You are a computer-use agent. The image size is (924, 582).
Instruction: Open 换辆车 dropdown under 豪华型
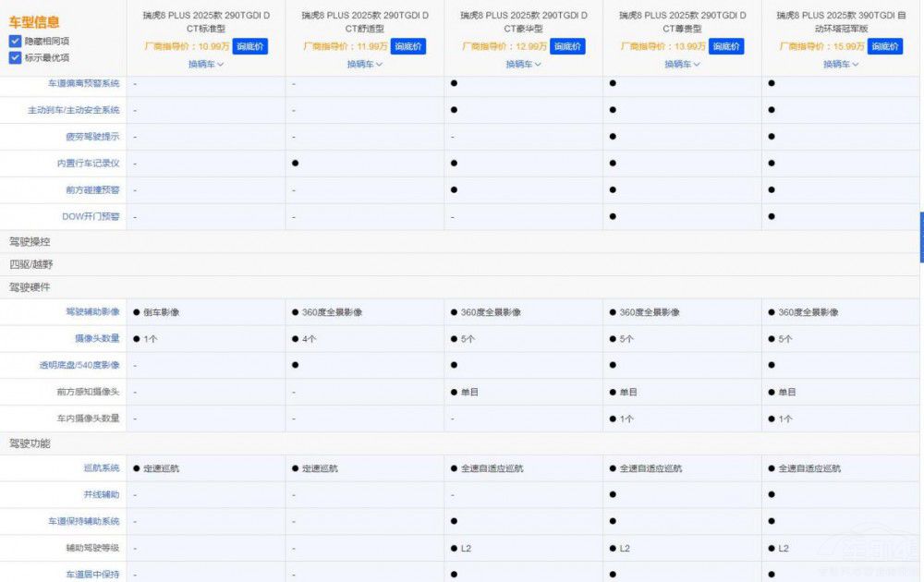tap(523, 65)
